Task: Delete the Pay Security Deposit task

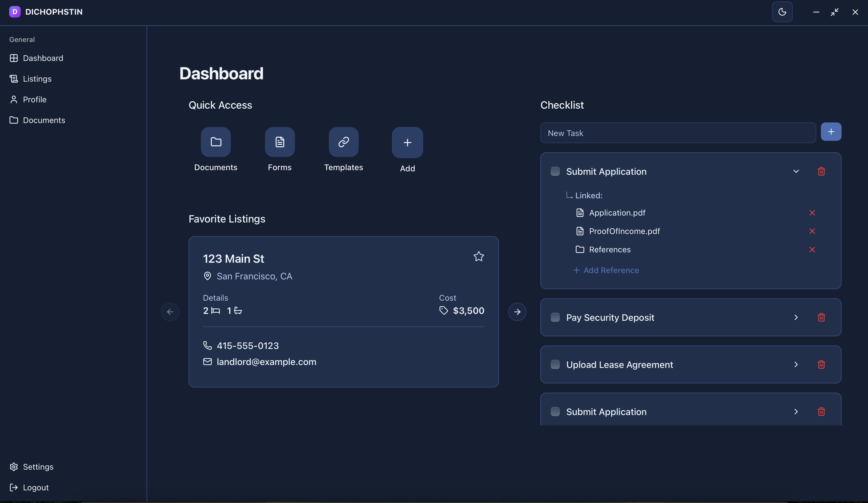Action: tap(821, 317)
